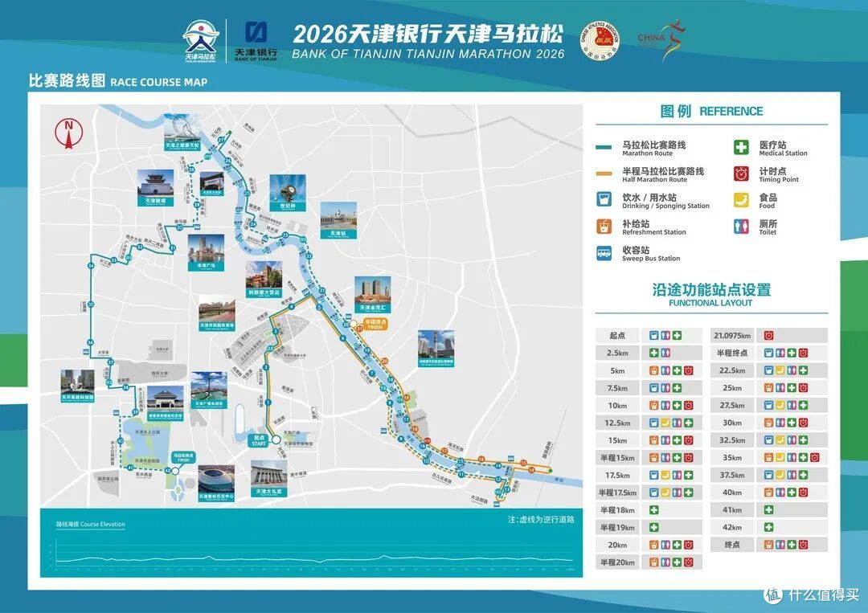Image resolution: width=868 pixels, height=613 pixels.
Task: Click the Tianjin Marathon logo in the header
Action: (200, 40)
